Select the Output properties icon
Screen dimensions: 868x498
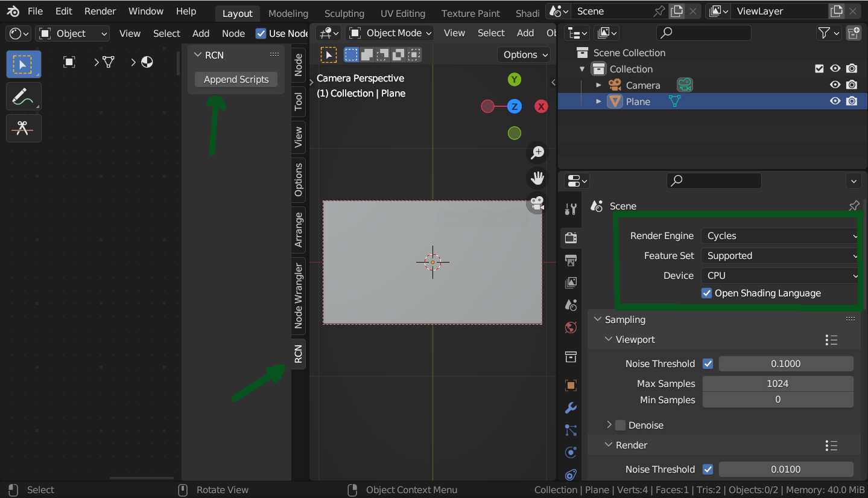tap(571, 260)
